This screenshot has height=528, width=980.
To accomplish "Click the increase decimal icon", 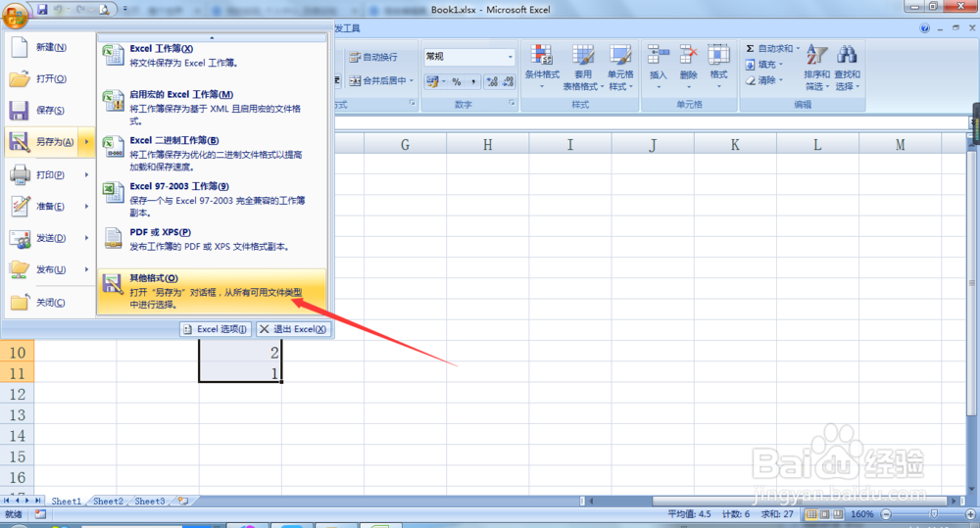I will coord(493,82).
